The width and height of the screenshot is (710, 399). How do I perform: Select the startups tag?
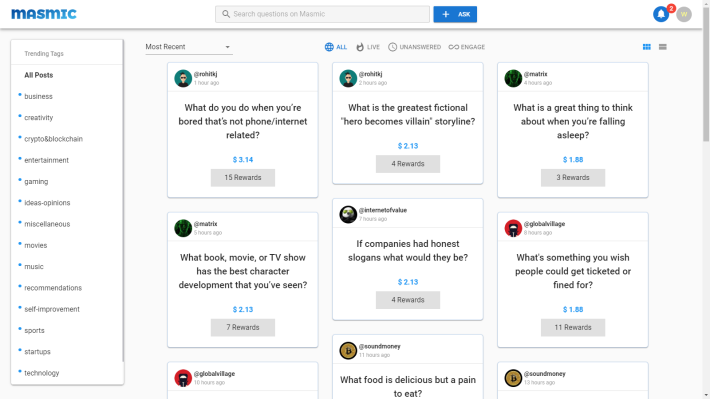(37, 352)
